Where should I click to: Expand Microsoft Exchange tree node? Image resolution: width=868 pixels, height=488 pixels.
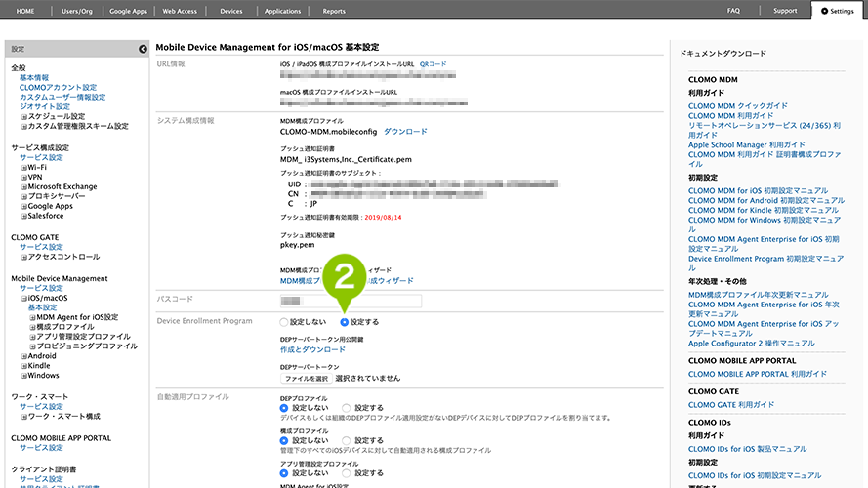tap(24, 187)
